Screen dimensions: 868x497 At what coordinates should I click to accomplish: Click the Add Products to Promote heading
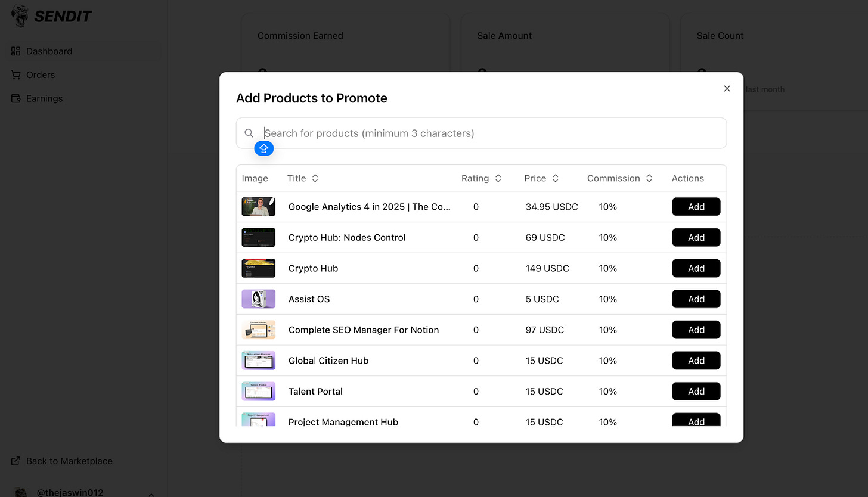coord(312,98)
